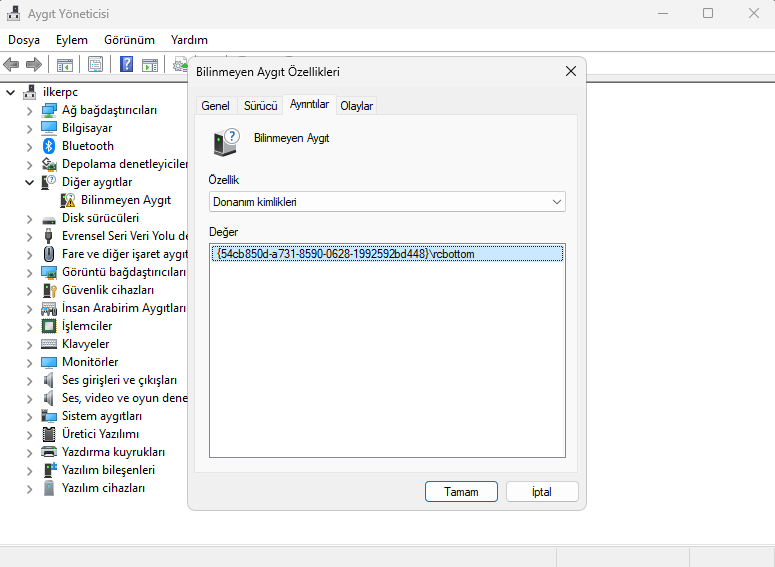Viewport: 775px width, 567px height.
Task: Click the mouse icon beside Fare ve diğer
Action: (48, 254)
